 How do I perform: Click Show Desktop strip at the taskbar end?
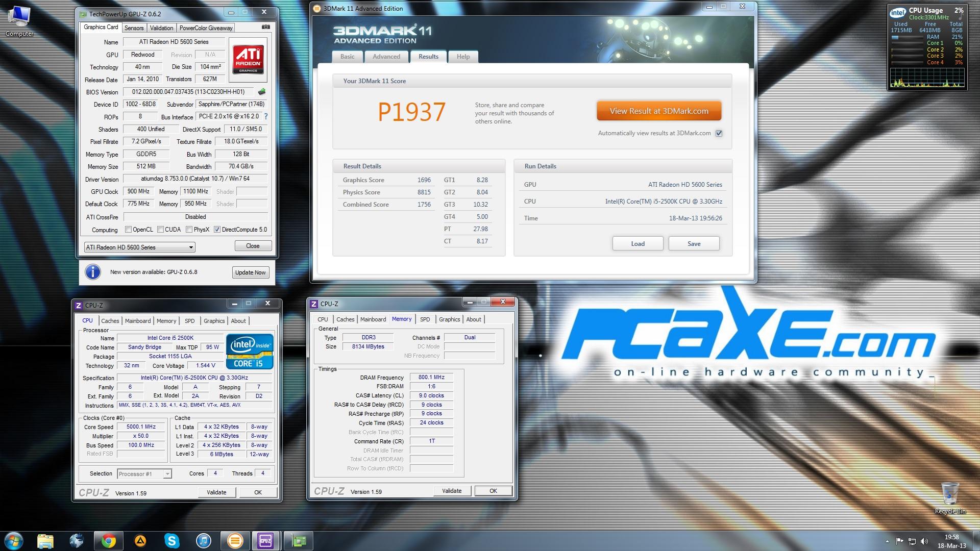tap(976, 541)
